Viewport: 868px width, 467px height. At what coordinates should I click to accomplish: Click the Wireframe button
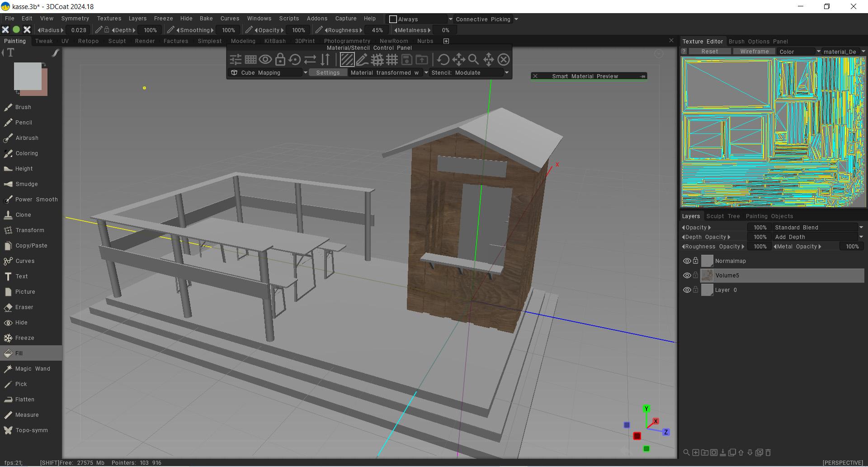coord(754,52)
